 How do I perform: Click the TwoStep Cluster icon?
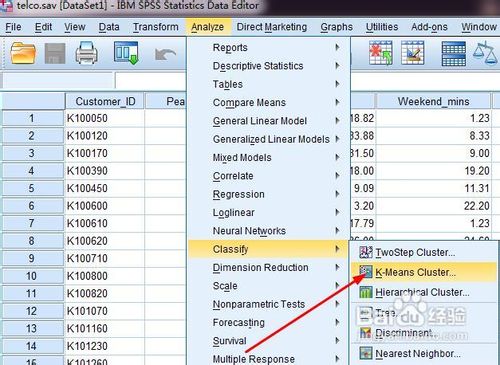point(366,252)
